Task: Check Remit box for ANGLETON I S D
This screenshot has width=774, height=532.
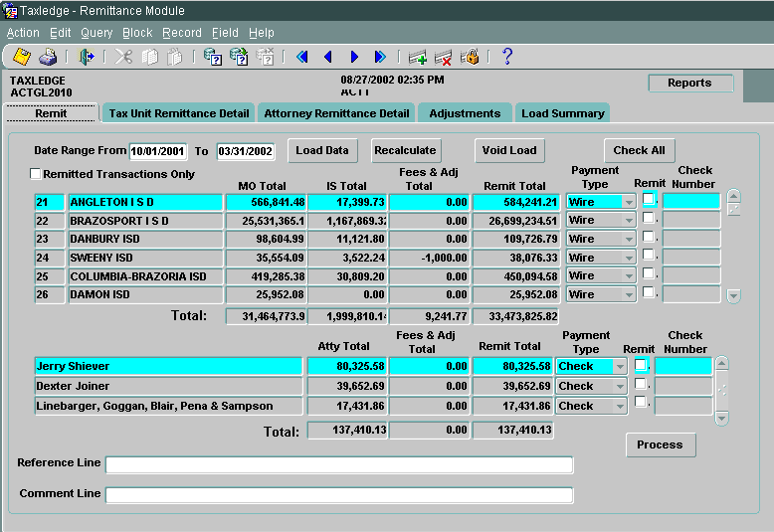Action: pyautogui.click(x=648, y=200)
